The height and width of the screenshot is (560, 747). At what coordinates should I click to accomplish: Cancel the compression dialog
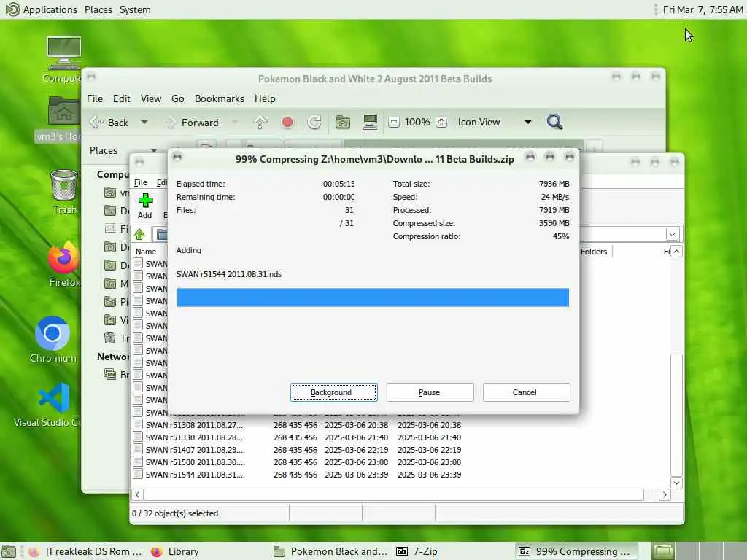[x=526, y=392]
